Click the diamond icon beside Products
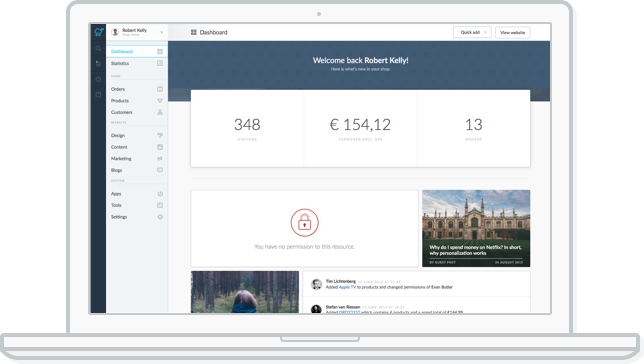The height and width of the screenshot is (364, 644). coord(160,101)
